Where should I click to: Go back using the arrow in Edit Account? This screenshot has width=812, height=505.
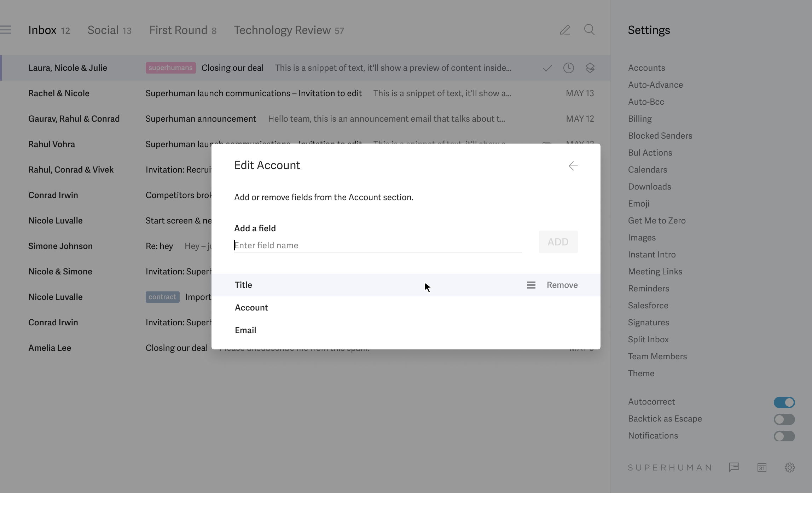pyautogui.click(x=573, y=166)
